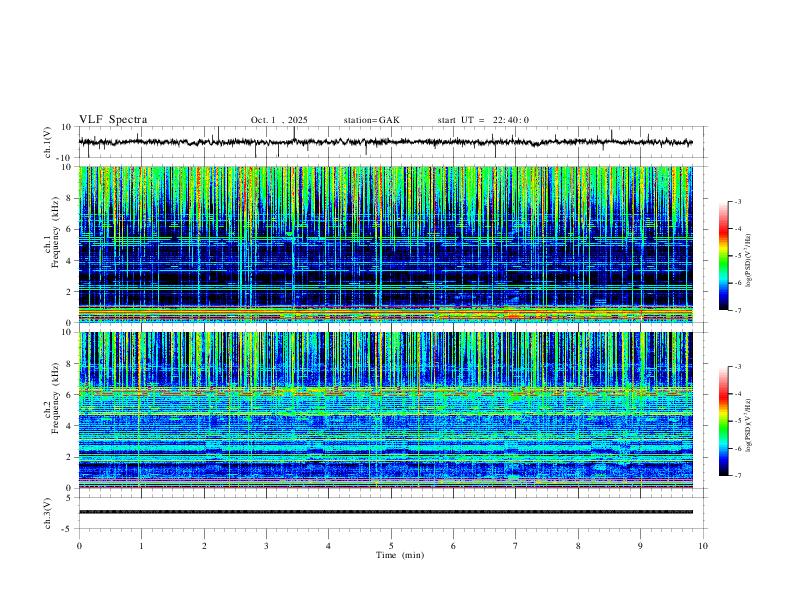The image size is (792, 612).
Task: Click the "1" tick on Time axis
Action: pyautogui.click(x=141, y=546)
